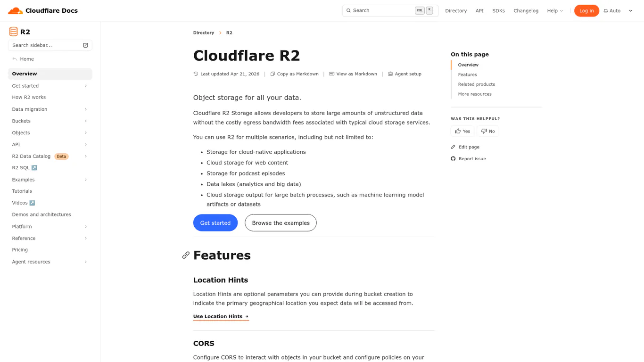
Task: Focus the top Search field
Action: pyautogui.click(x=390, y=11)
